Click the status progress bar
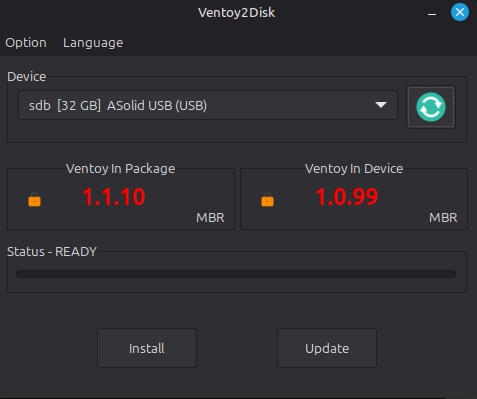 pyautogui.click(x=236, y=274)
